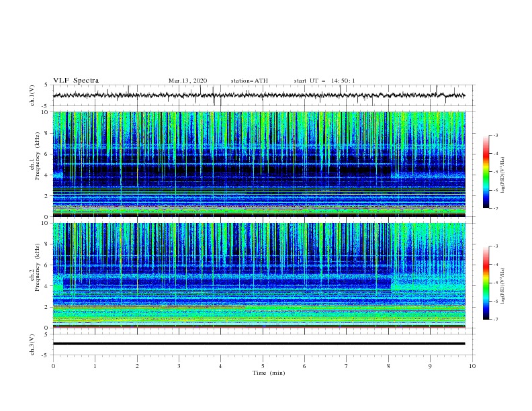Click the ch.1 voltage waveform trace
The width and height of the screenshot is (532, 411).
tap(259, 95)
